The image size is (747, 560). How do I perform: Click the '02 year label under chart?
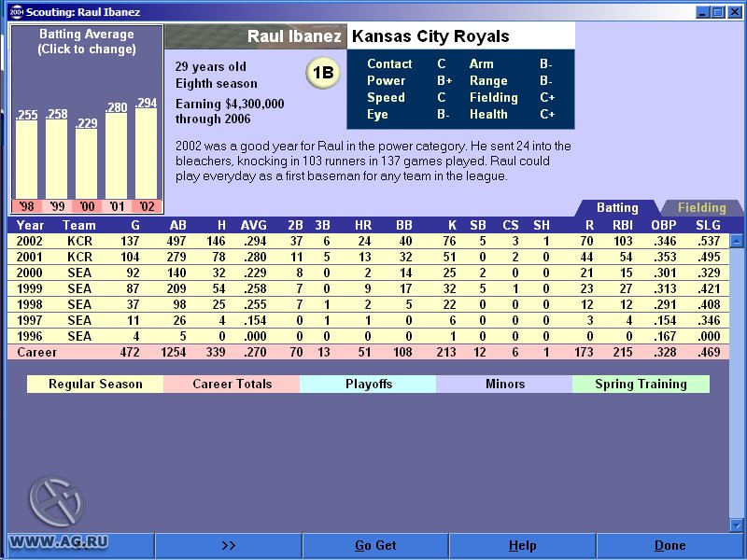click(x=147, y=206)
